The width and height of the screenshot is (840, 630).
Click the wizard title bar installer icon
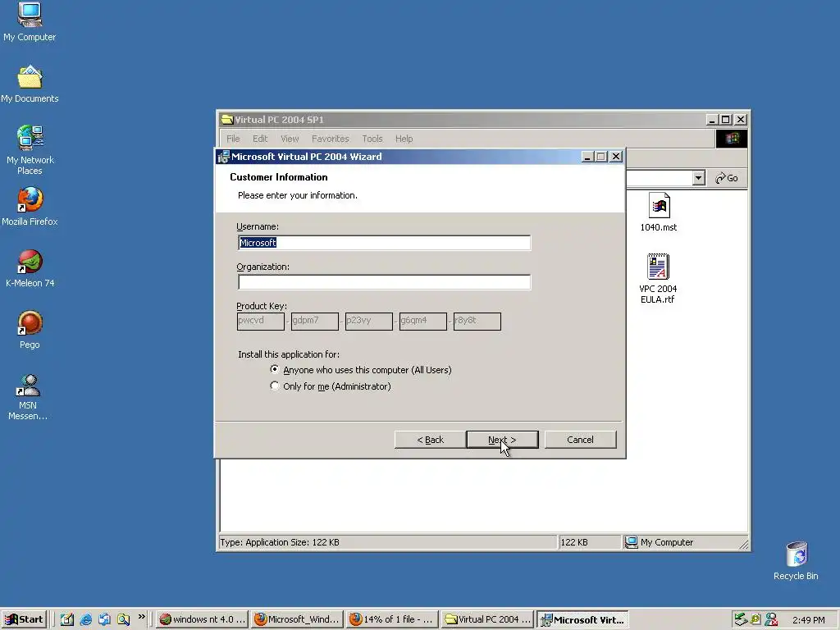tap(223, 157)
